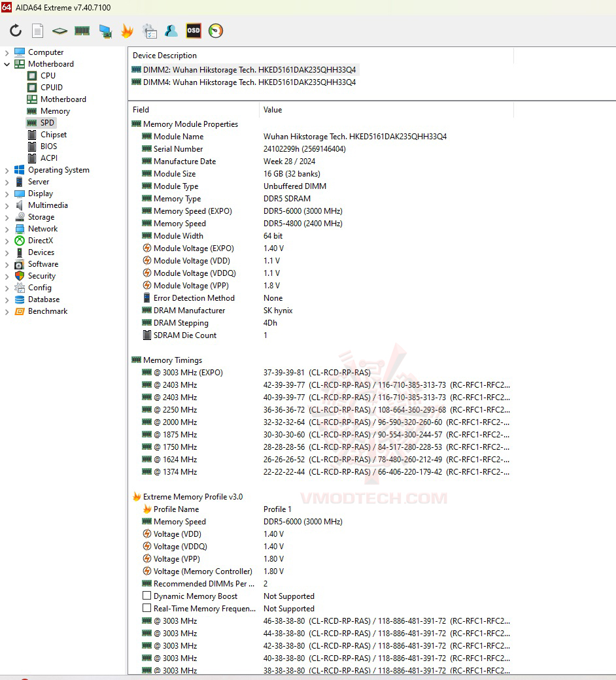Open the Report page icon
Viewport: 616px width, 680px height.
click(38, 31)
